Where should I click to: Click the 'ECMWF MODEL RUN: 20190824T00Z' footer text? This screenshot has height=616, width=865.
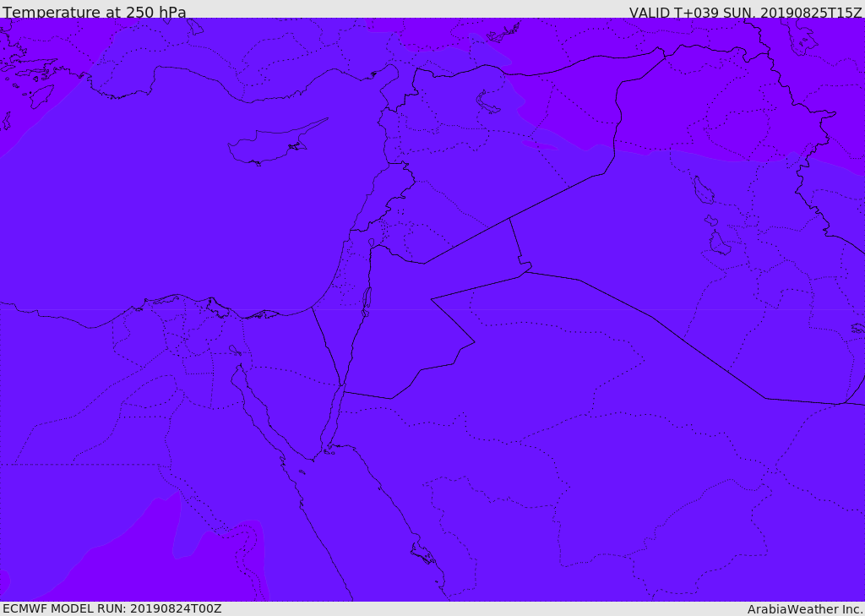tap(112, 608)
